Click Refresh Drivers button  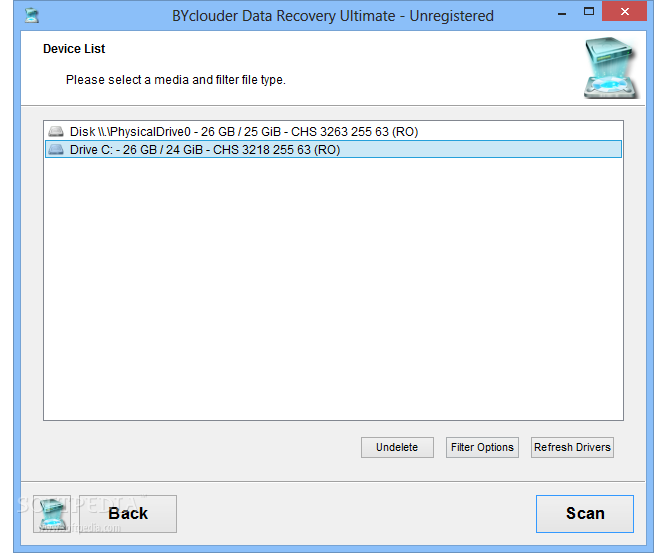coord(572,447)
